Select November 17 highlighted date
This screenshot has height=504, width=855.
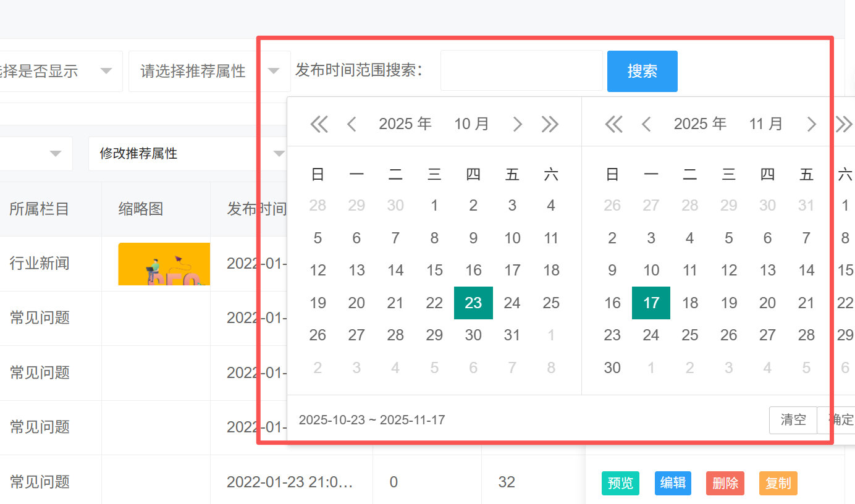click(x=651, y=303)
